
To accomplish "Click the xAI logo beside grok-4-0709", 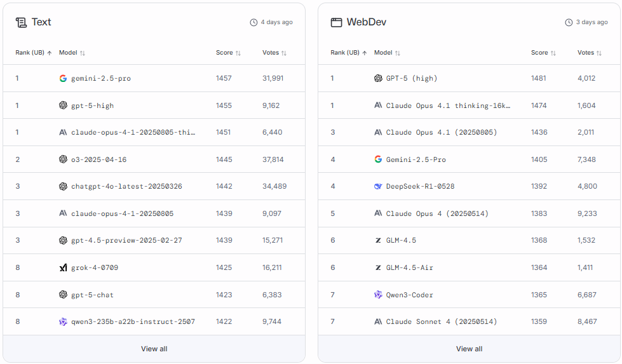I will [63, 267].
